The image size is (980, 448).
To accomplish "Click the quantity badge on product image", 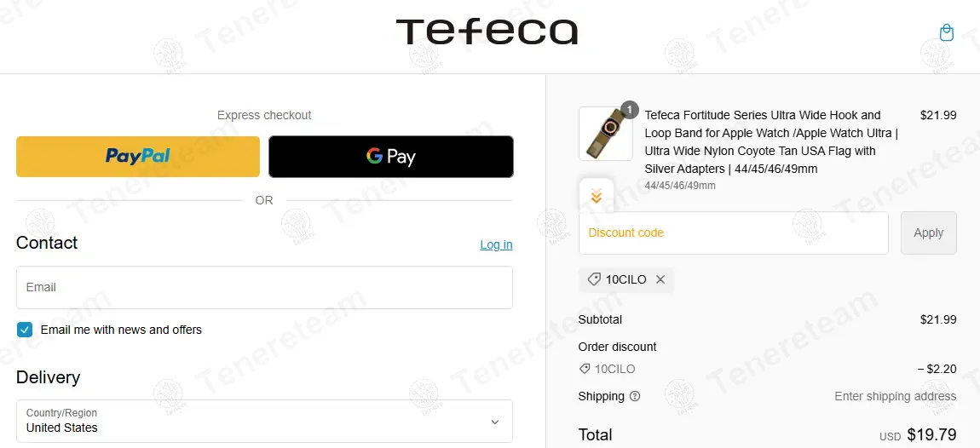I will (629, 110).
